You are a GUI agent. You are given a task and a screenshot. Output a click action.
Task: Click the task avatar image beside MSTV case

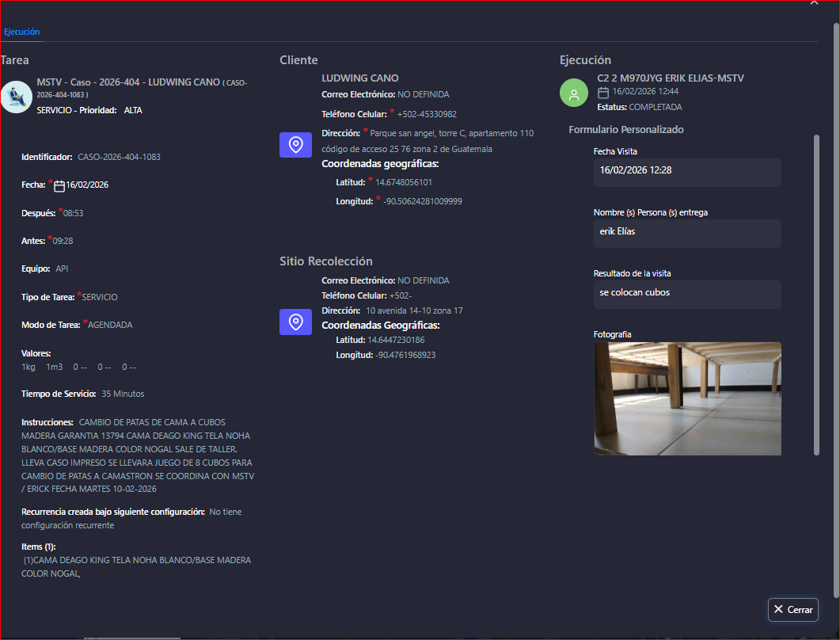pyautogui.click(x=15, y=97)
